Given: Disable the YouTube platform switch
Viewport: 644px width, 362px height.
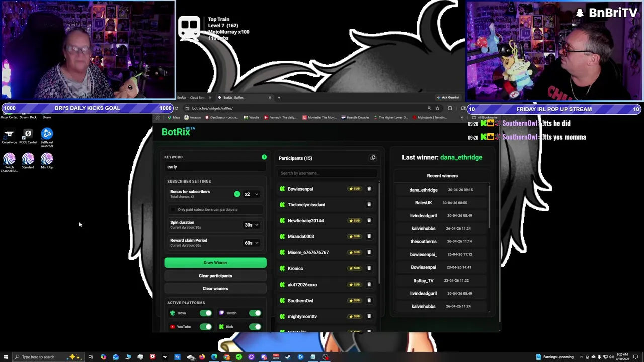Looking at the screenshot, I should point(205,327).
